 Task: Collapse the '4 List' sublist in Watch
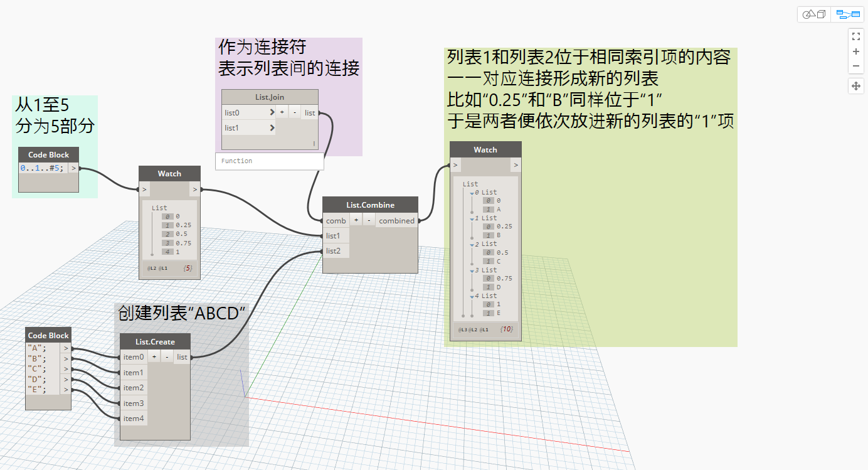(472, 297)
